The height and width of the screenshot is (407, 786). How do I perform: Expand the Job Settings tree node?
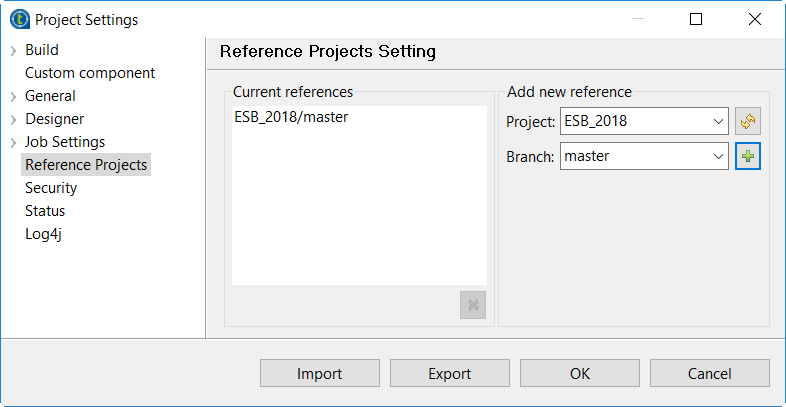(x=13, y=142)
